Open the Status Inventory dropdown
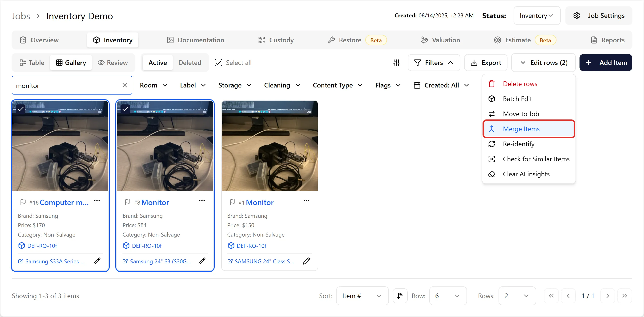The image size is (644, 317). pyautogui.click(x=537, y=16)
